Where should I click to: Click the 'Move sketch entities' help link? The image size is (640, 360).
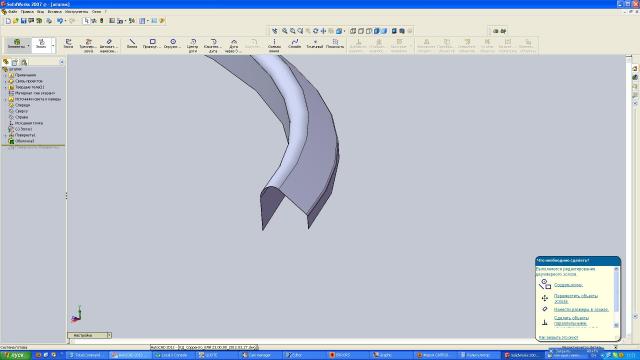coord(576,298)
